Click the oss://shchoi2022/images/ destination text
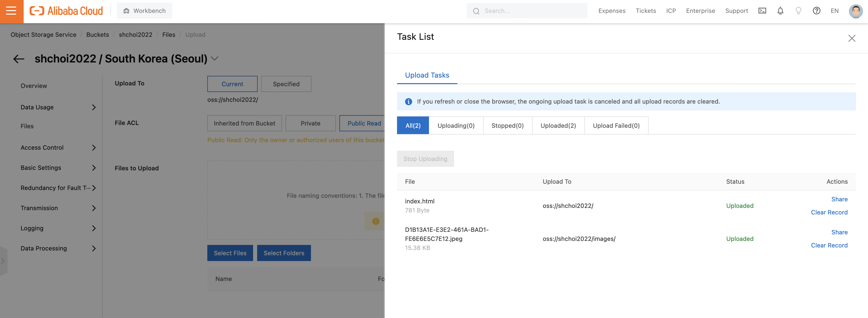868x318 pixels. click(x=579, y=239)
